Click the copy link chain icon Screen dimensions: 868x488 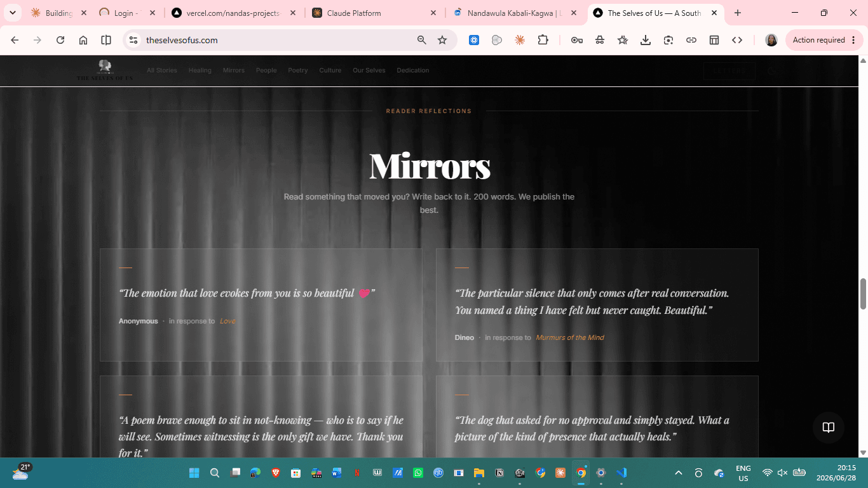coord(691,40)
